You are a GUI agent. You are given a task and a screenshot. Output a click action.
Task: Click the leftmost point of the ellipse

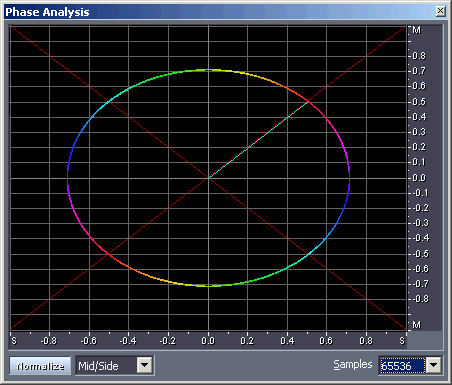pos(68,178)
